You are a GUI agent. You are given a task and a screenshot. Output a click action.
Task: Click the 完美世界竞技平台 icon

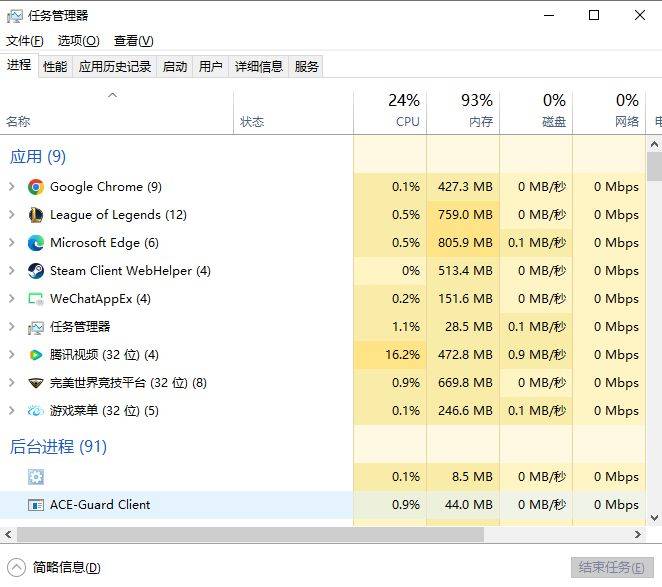(x=36, y=383)
